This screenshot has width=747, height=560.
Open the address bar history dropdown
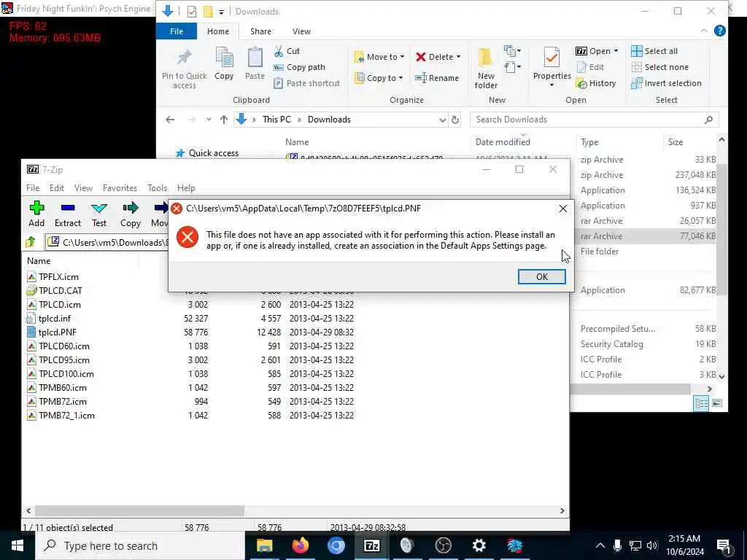coord(443,120)
